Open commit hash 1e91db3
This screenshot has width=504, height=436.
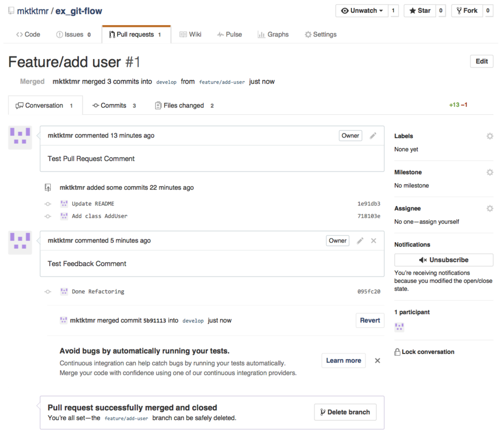tap(369, 203)
